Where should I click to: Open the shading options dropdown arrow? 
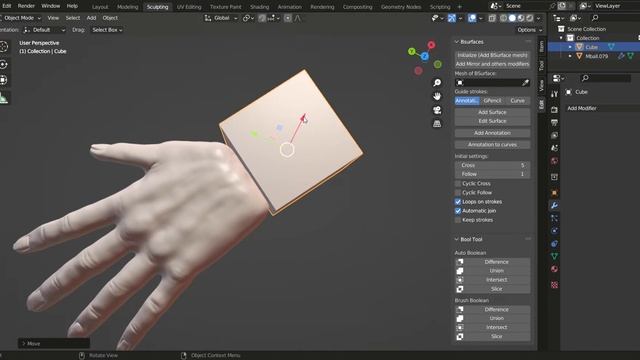click(538, 18)
